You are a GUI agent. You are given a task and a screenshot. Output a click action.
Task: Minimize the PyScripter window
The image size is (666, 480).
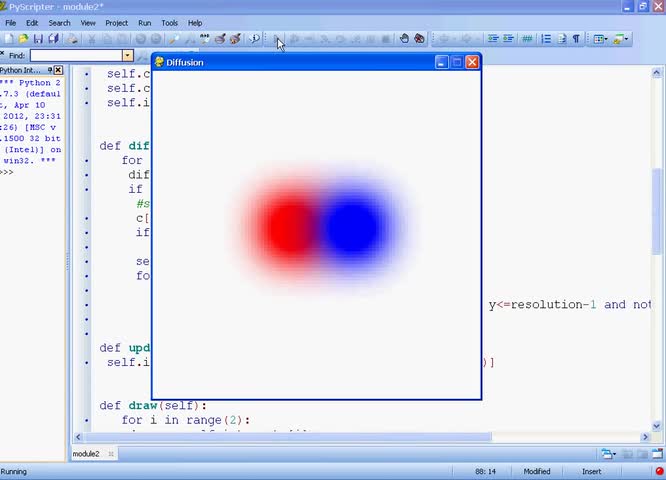627,6
